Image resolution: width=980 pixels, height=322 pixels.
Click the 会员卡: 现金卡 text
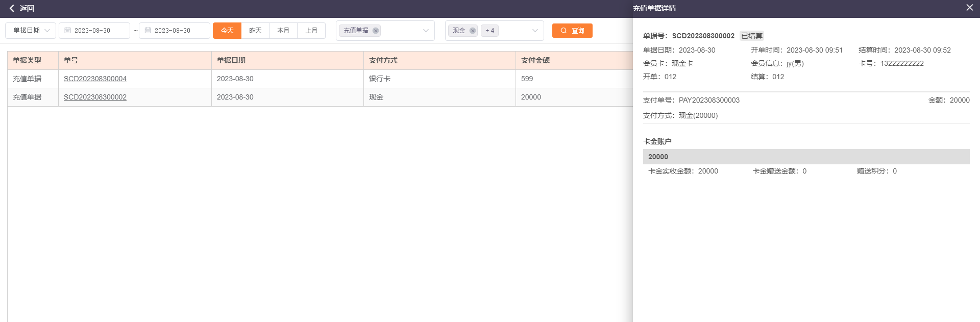[x=668, y=63]
